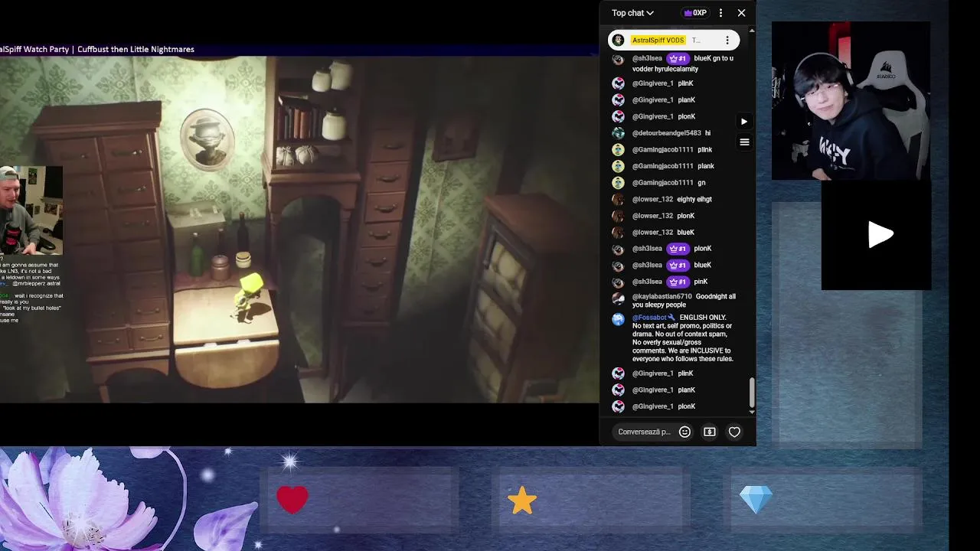Open the chat header three-dot options menu
This screenshot has height=551, width=980.
click(x=720, y=13)
